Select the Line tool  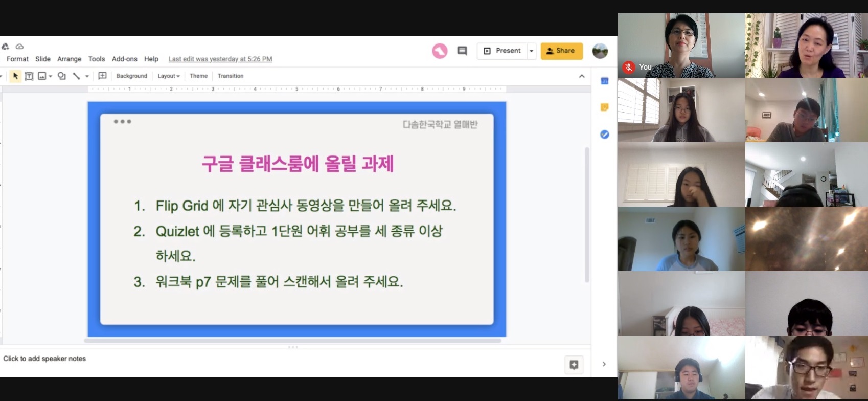click(x=76, y=76)
